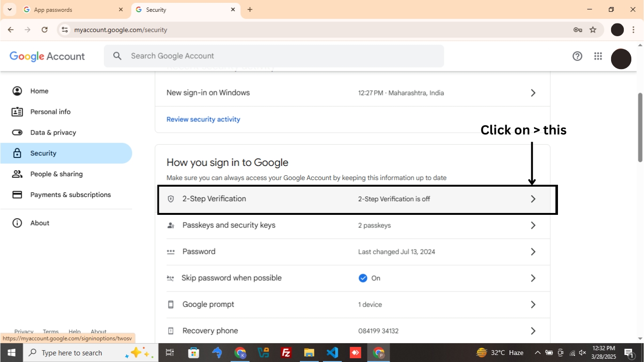Open the Google apps grid

[x=598, y=56]
